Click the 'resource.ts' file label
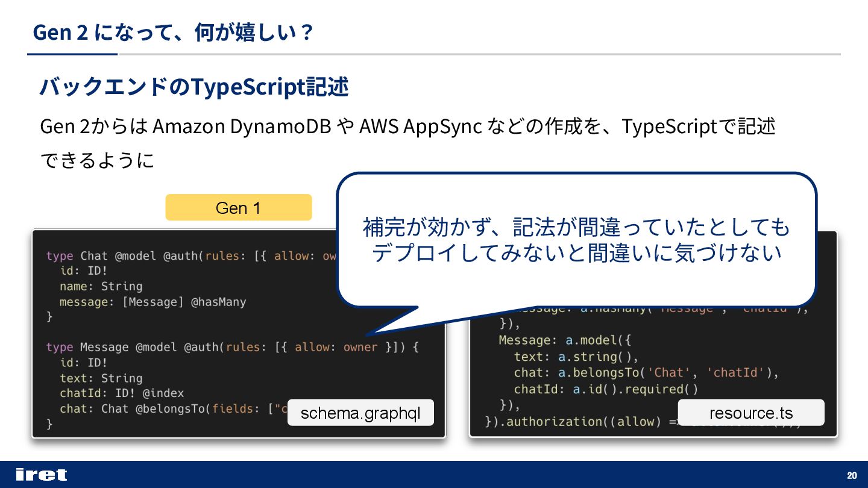The image size is (868, 488). pos(751,413)
